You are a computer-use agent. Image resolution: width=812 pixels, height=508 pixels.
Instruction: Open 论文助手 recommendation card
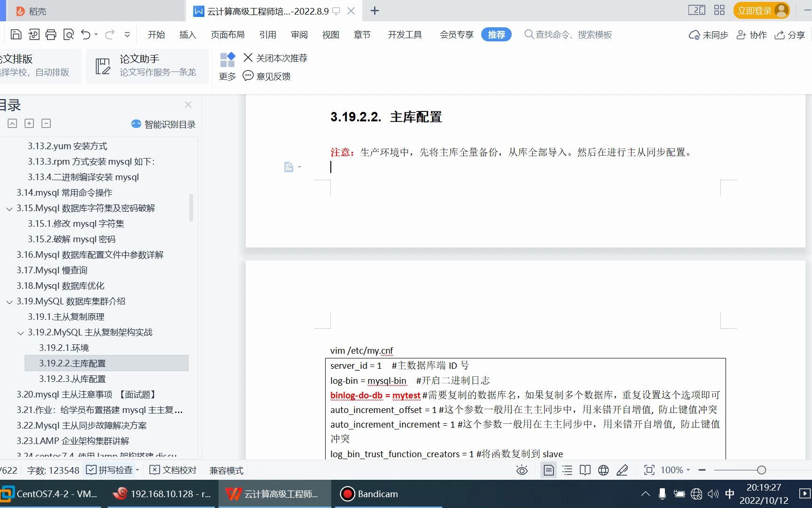tap(147, 65)
